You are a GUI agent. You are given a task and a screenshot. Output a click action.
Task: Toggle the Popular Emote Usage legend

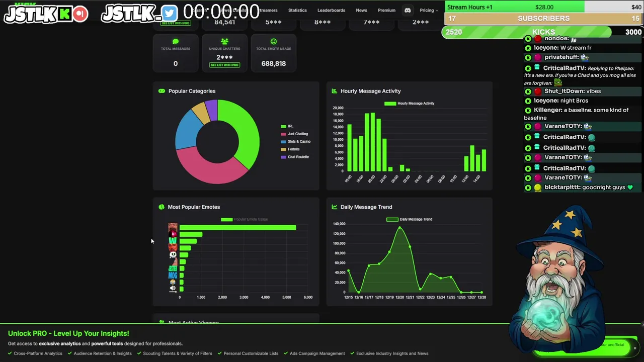[x=244, y=219]
